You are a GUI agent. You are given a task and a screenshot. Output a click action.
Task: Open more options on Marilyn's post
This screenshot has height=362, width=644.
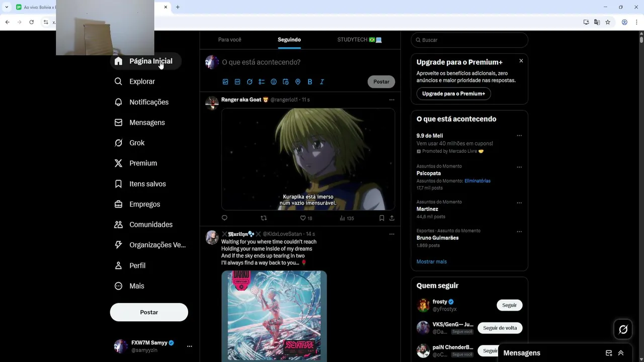pyautogui.click(x=392, y=234)
